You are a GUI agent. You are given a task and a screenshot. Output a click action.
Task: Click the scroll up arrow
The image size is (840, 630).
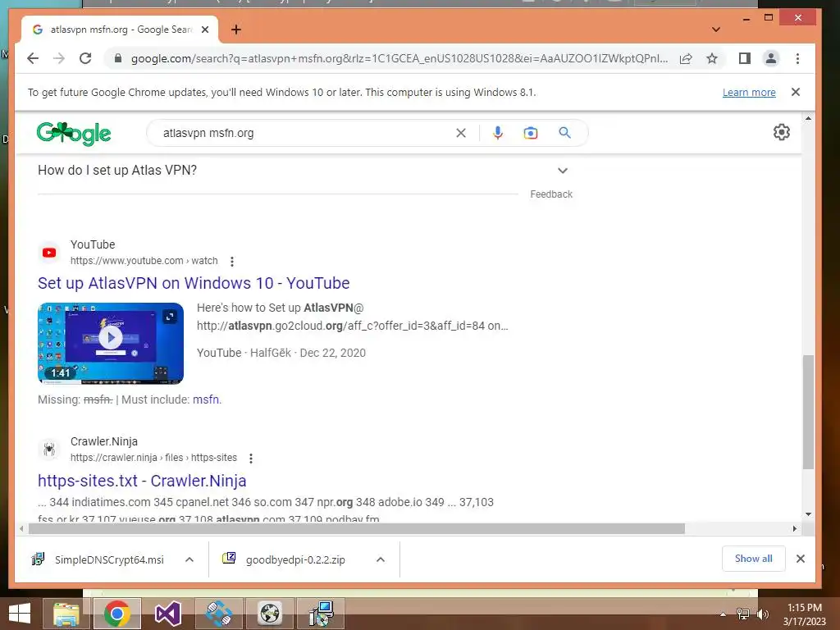(x=808, y=118)
